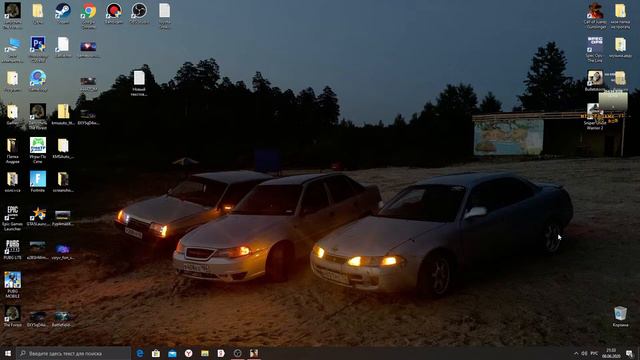Open the KMSAuto folder on the desktop
640x360 pixels.
point(63,148)
